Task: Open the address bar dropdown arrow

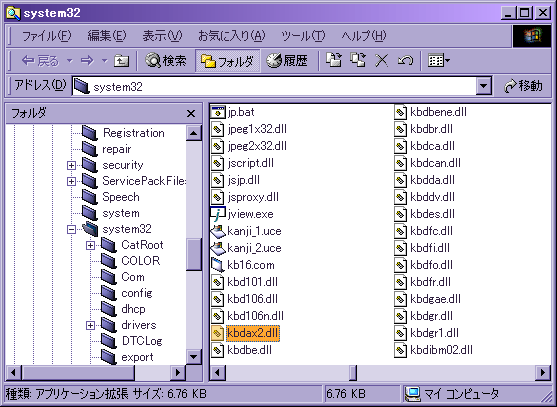Action: coord(483,86)
